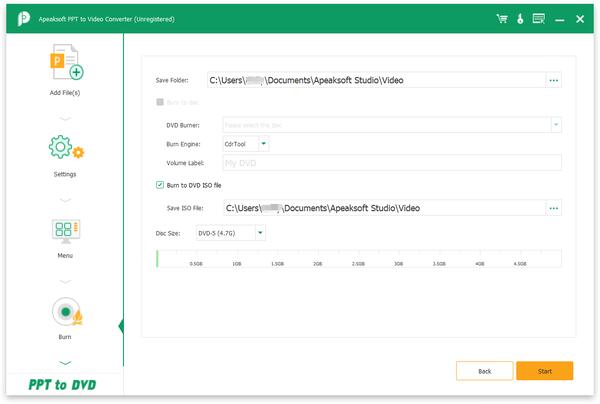600x404 pixels.
Task: Click the Apeaksoft app logo
Action: point(23,18)
